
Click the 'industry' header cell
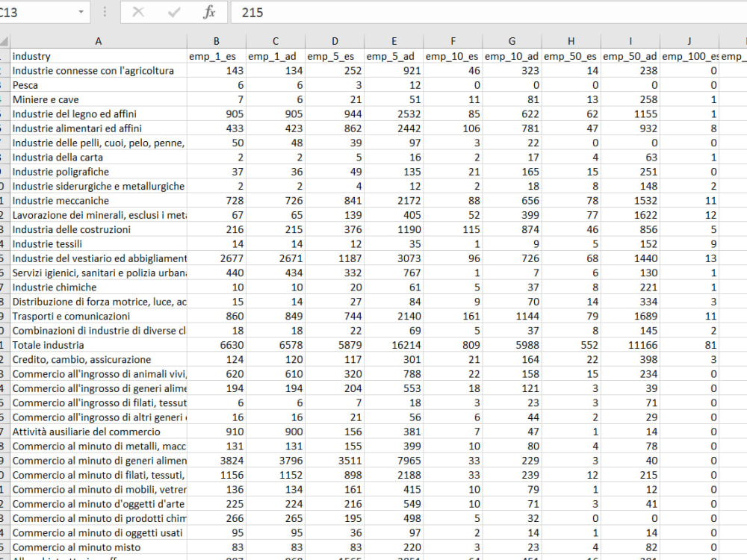click(99, 56)
